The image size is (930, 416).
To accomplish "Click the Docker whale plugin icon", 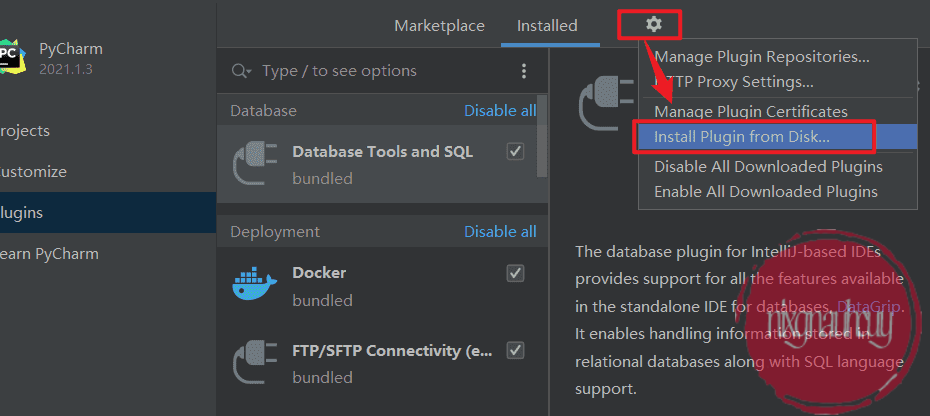I will (252, 285).
